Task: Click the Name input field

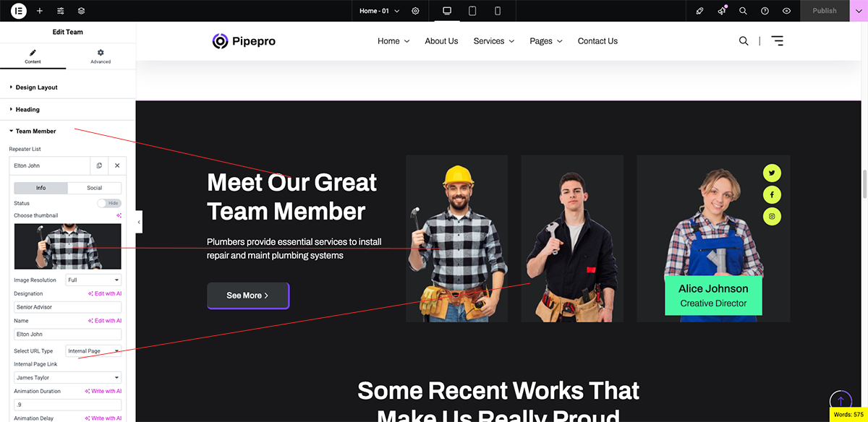Action: coord(67,335)
